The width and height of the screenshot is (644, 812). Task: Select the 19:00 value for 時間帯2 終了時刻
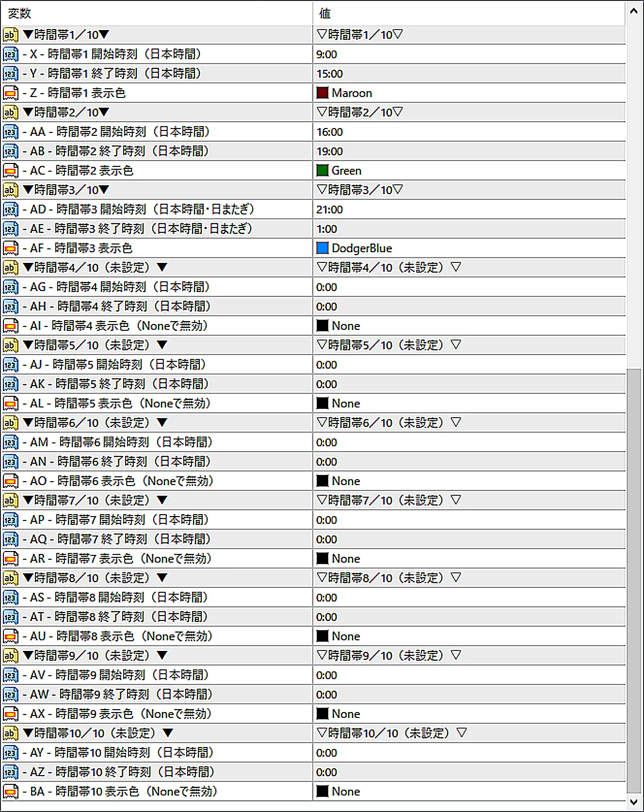[x=469, y=151]
